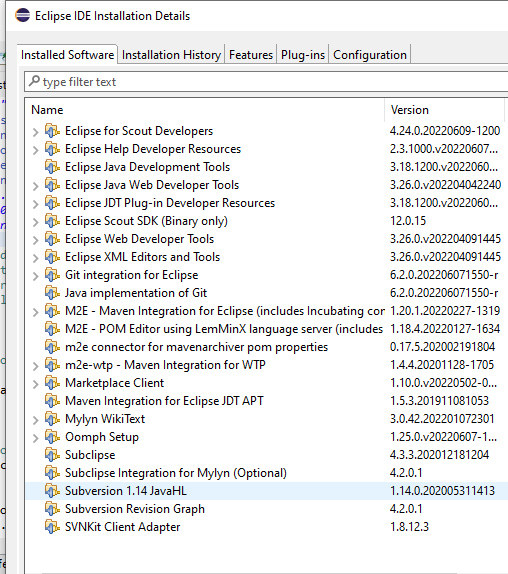Click the M2E POM Editor feature icon
The width and height of the screenshot is (508, 574).
coord(52,329)
